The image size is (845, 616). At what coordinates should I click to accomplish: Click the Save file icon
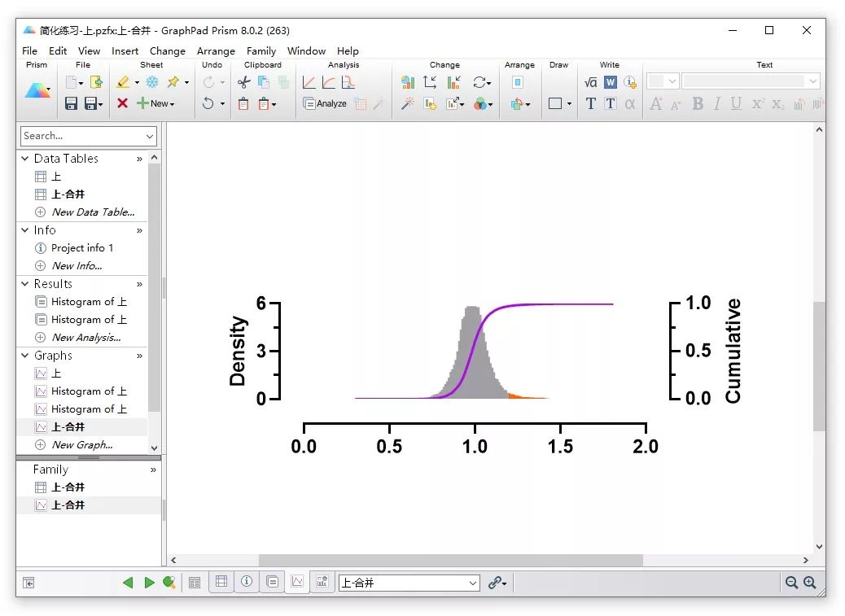71,103
